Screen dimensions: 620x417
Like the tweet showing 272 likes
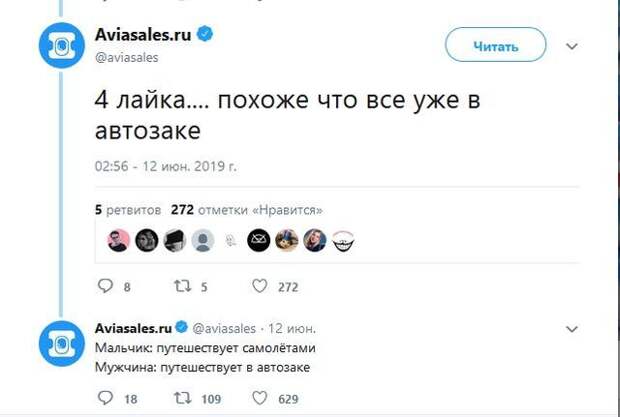click(259, 287)
